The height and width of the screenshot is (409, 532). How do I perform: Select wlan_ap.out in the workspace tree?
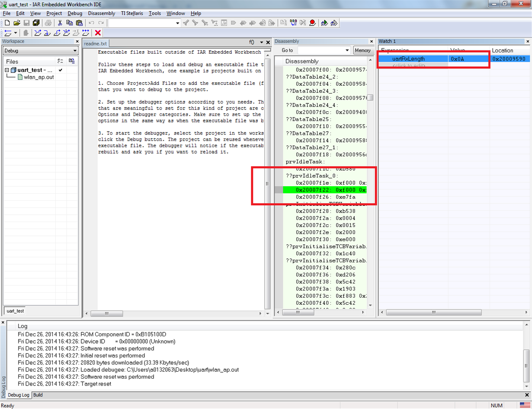(38, 77)
